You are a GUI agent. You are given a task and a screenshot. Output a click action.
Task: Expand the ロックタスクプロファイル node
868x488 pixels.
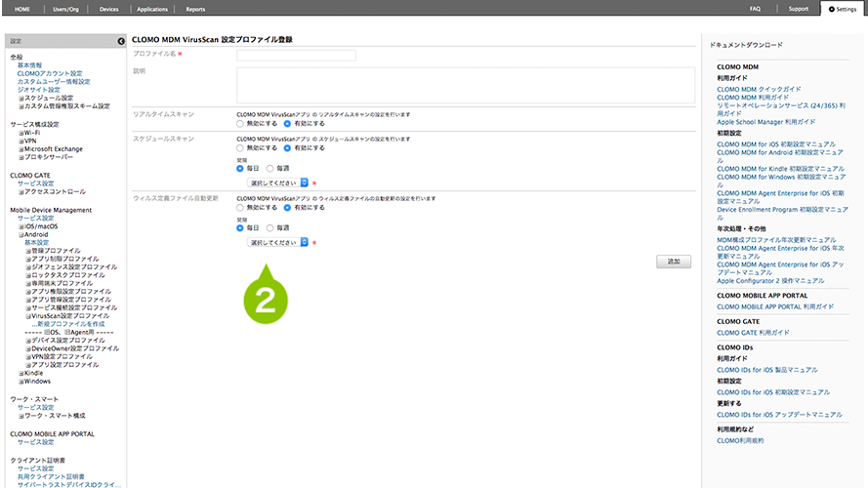(28, 275)
